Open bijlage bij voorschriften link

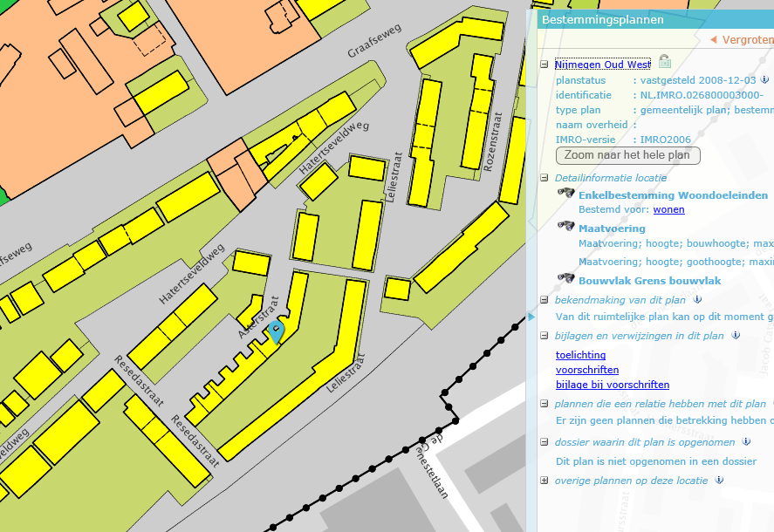tap(613, 385)
